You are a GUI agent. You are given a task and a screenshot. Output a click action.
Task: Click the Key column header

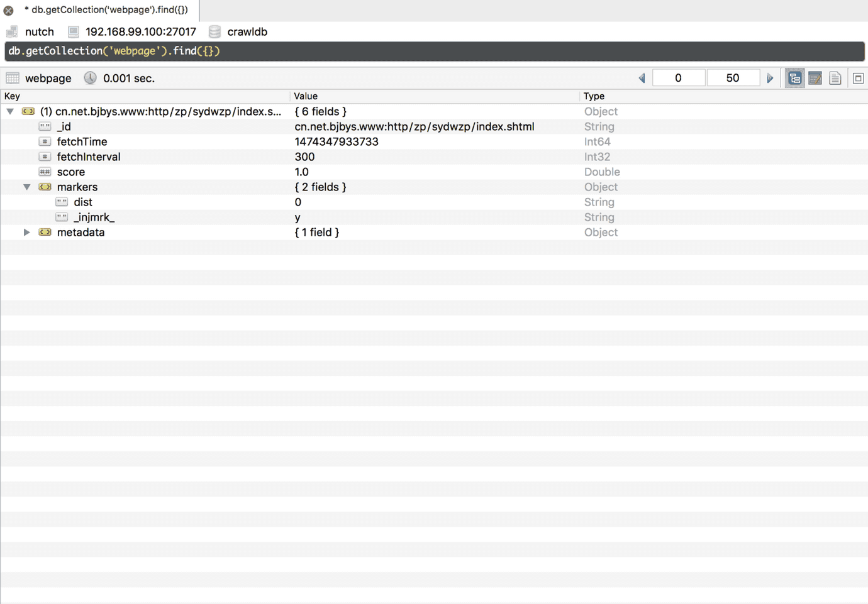pos(13,96)
